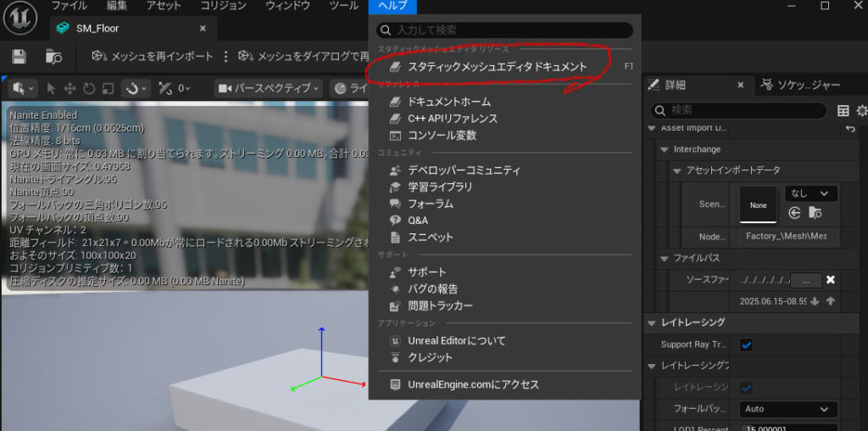Click the save asset floppy disk icon
This screenshot has height=431, width=868.
pos(19,56)
